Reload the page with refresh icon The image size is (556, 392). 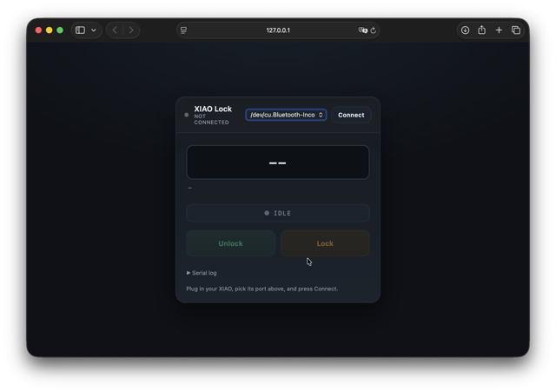tap(373, 30)
